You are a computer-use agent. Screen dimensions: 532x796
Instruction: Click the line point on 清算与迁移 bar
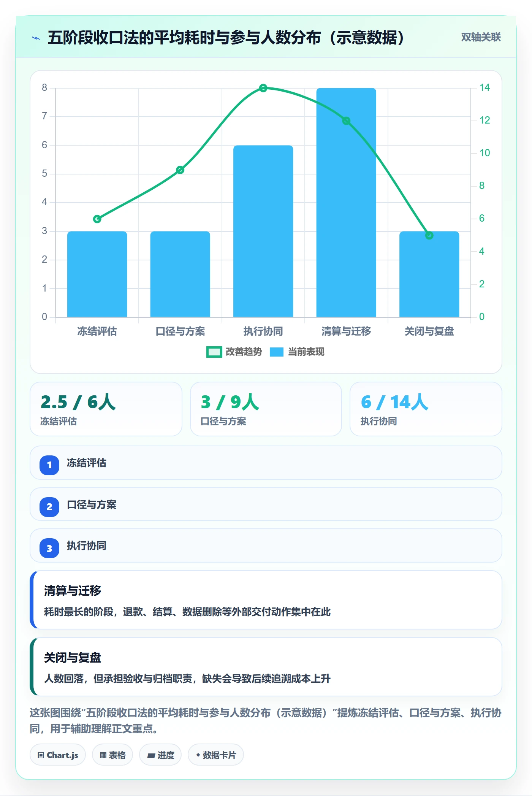pyautogui.click(x=346, y=121)
